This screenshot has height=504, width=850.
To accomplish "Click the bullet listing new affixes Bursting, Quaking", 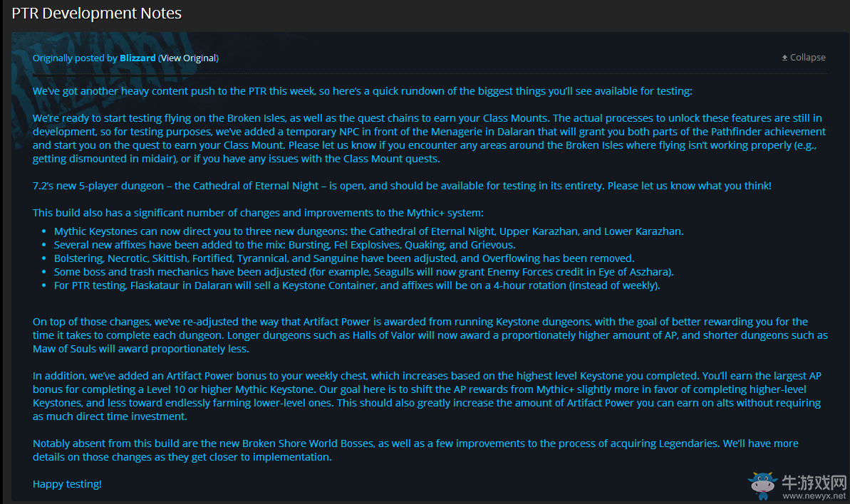I will (284, 245).
